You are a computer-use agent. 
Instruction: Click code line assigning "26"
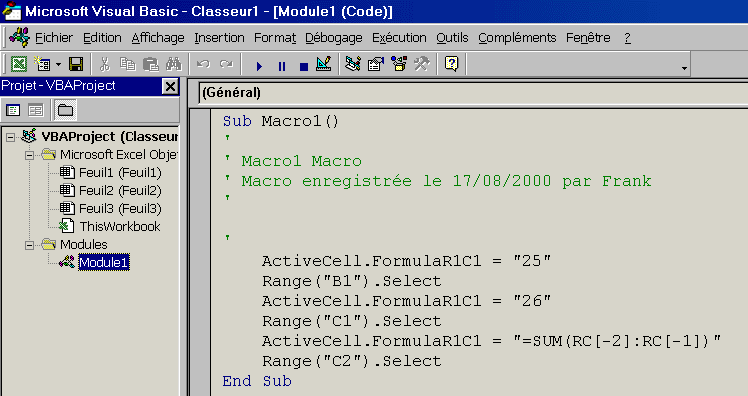406,301
